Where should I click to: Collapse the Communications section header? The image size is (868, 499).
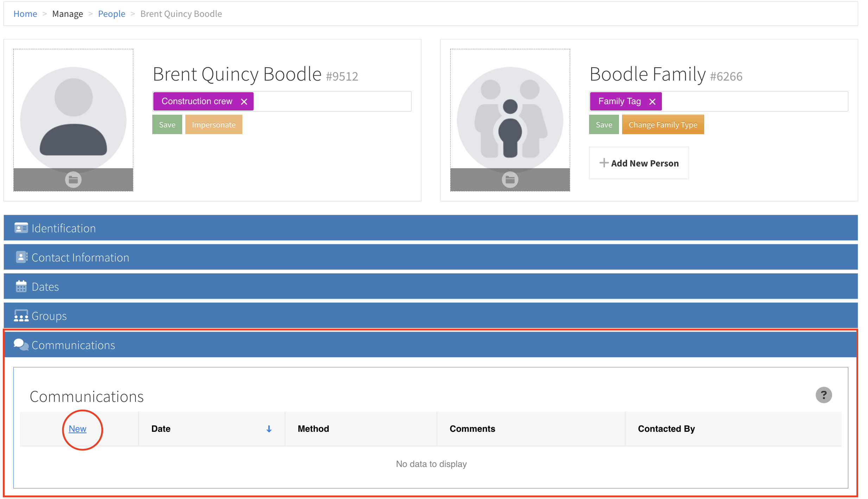(73, 345)
